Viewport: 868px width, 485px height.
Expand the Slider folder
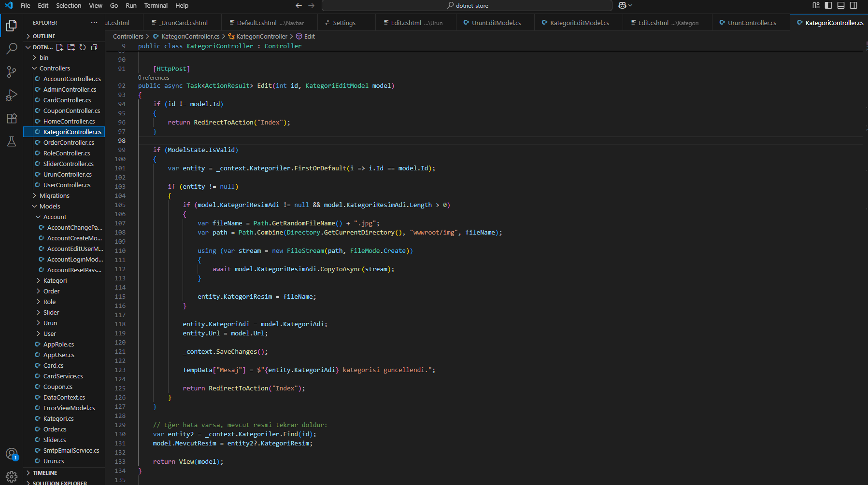coord(64,312)
